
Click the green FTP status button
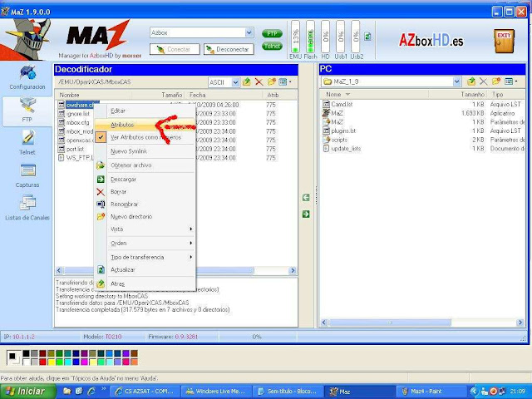pyautogui.click(x=272, y=33)
